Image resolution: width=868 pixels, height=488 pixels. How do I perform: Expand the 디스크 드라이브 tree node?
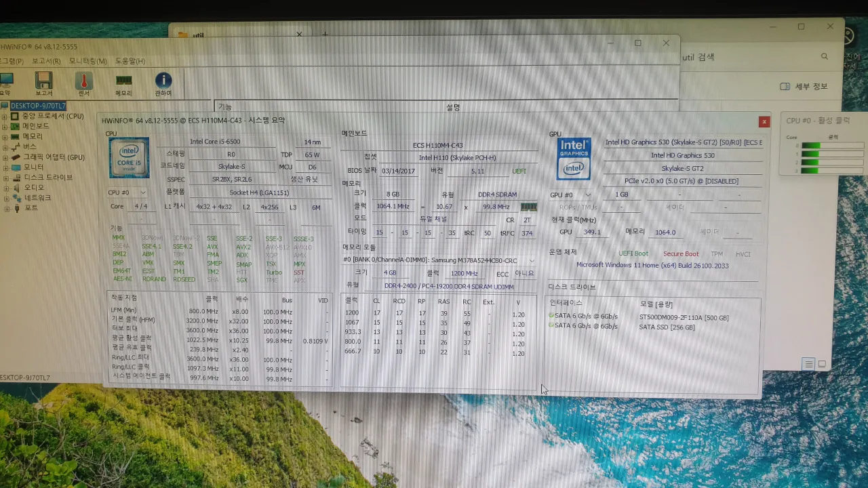(x=5, y=178)
